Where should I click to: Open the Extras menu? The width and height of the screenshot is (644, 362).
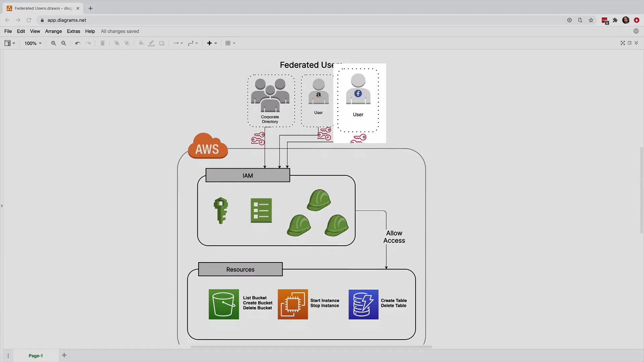73,31
